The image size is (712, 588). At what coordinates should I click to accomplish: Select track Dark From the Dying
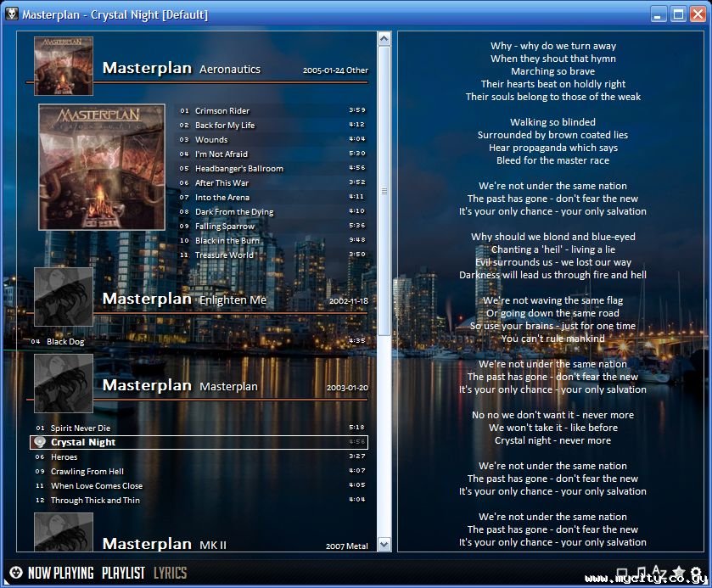(272, 211)
